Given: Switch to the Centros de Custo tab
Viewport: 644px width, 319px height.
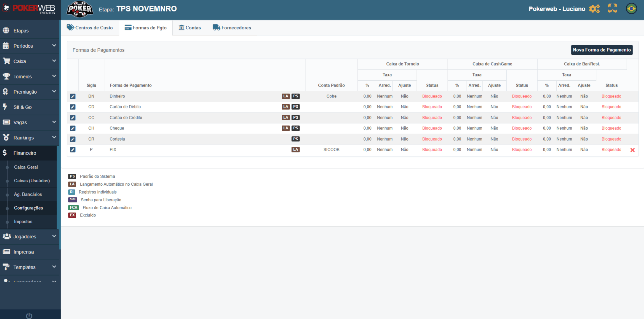Looking at the screenshot, I should [90, 28].
